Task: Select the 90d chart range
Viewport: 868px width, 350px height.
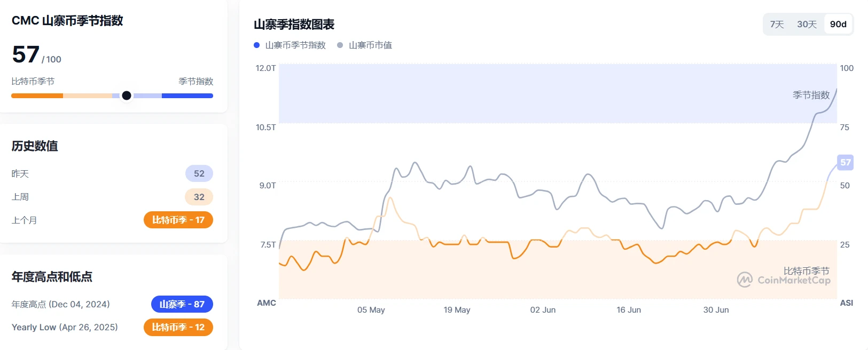Action: tap(838, 25)
